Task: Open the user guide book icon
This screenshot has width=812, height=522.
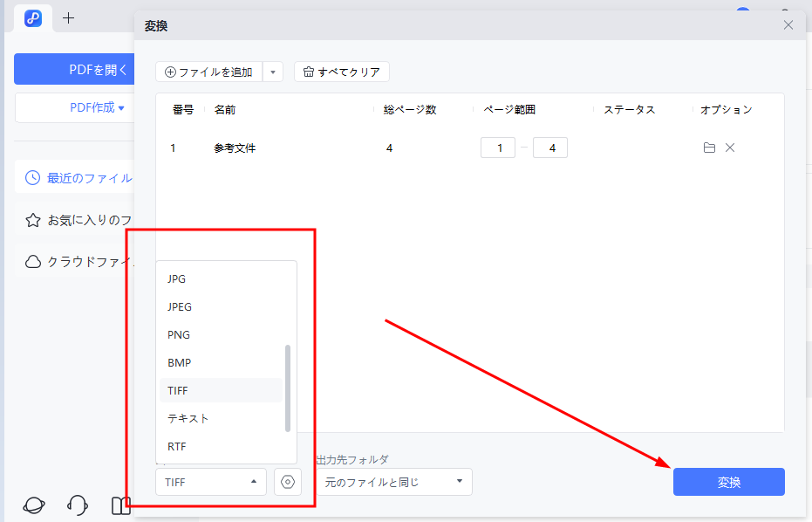Action: click(x=121, y=505)
